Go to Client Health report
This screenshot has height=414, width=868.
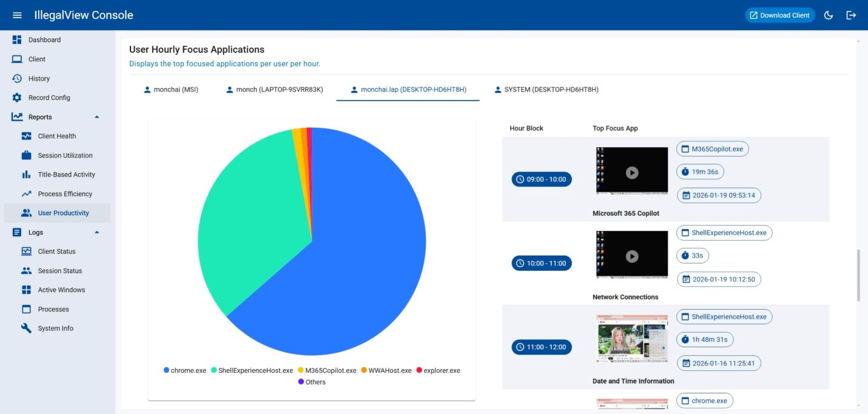tap(56, 136)
